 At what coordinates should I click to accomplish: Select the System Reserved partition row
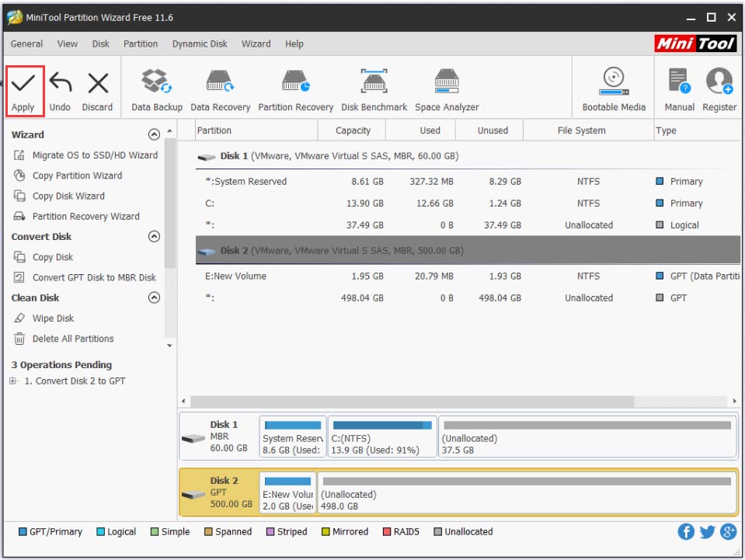[x=468, y=182]
